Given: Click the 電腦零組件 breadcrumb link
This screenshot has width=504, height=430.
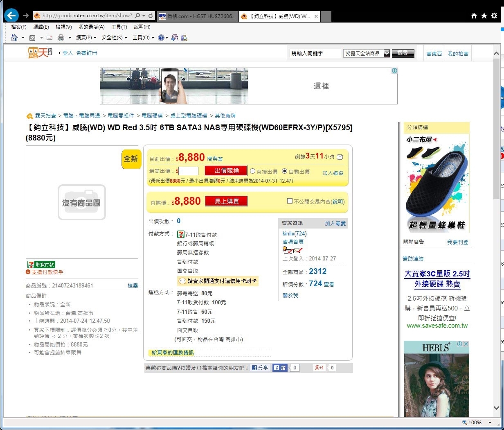Looking at the screenshot, I should point(121,116).
